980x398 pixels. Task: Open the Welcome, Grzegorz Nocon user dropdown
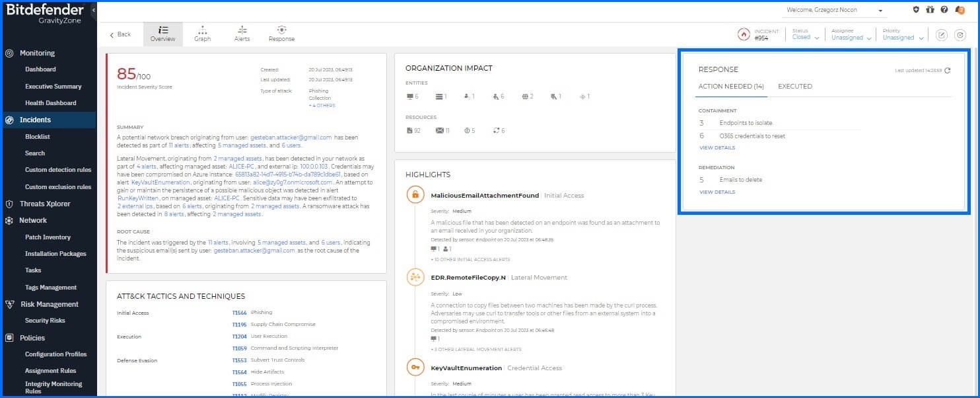point(835,11)
